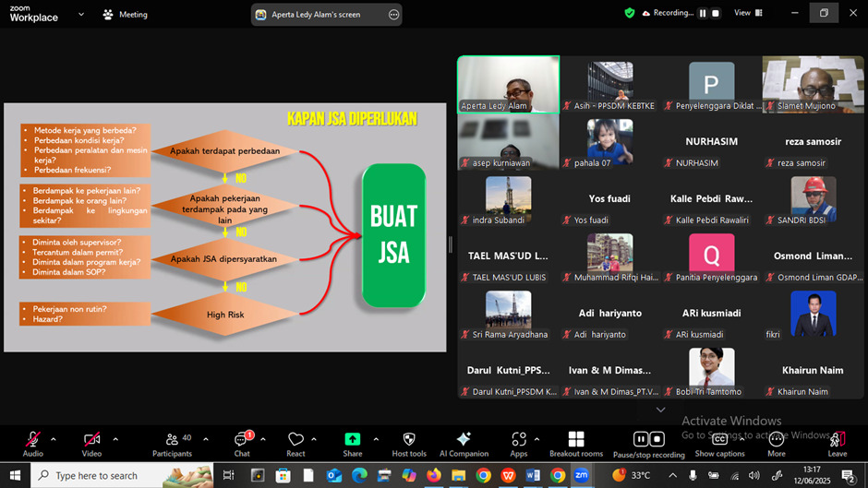
Task: Open Outlook from taskbar
Action: point(333,475)
